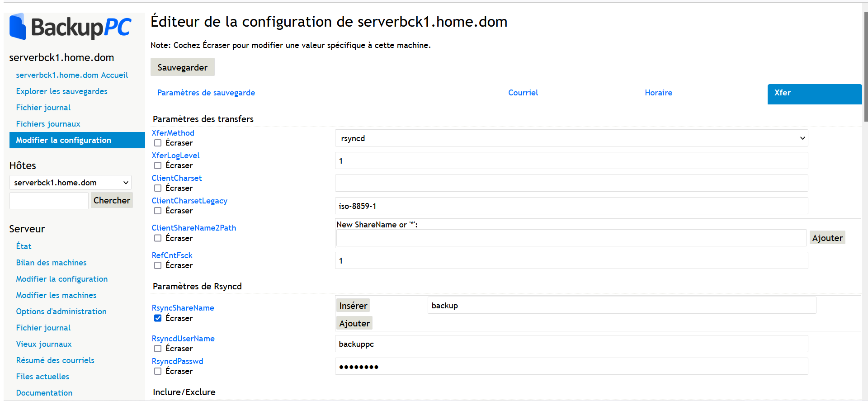Open the Courriel tab
The height and width of the screenshot is (401, 868).
pos(523,93)
